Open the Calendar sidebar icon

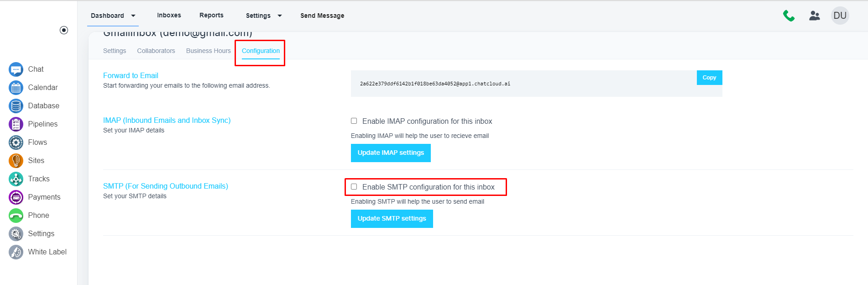tap(16, 88)
